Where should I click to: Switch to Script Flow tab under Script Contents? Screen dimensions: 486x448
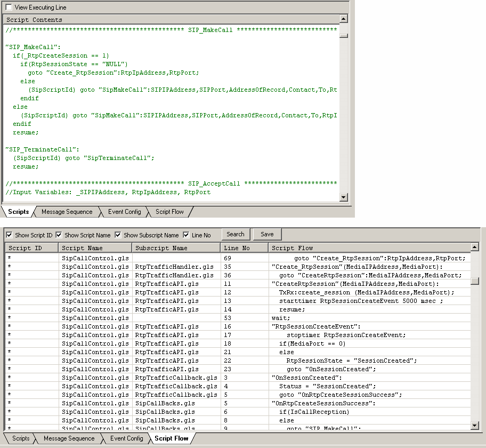(169, 212)
